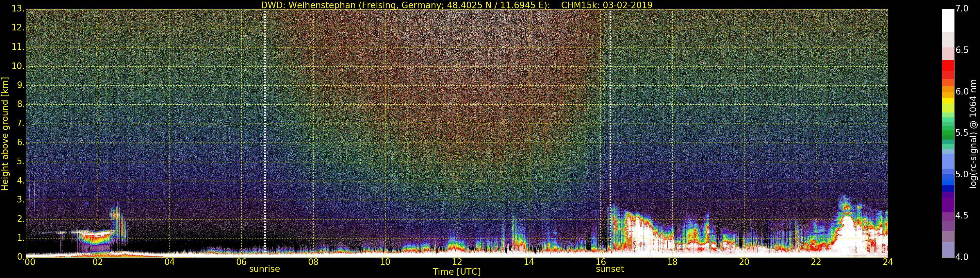
Task: Click the "CHM15k: 03-02-2019" date text
Action: tap(607, 5)
